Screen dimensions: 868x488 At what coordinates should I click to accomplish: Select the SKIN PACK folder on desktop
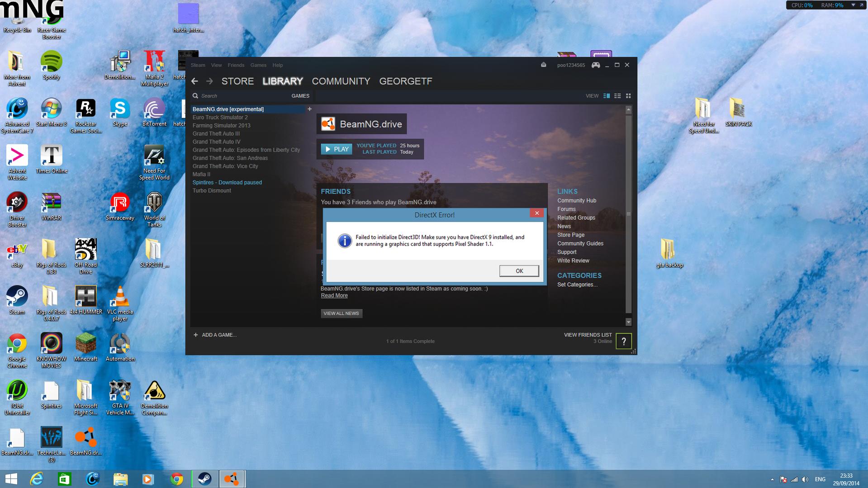(x=738, y=112)
